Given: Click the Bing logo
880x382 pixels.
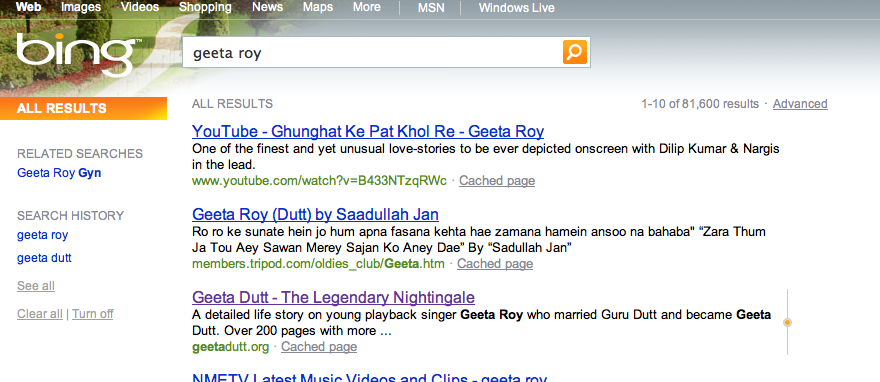Looking at the screenshot, I should [77, 54].
